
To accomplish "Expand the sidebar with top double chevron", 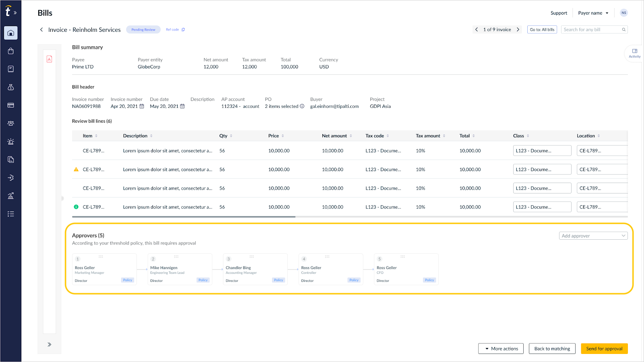I will tap(15, 13).
